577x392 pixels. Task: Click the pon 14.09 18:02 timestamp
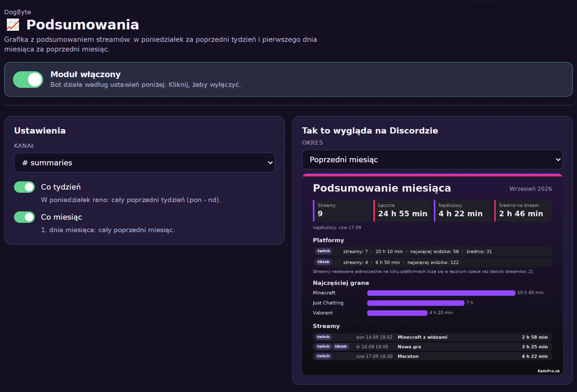coord(374,337)
